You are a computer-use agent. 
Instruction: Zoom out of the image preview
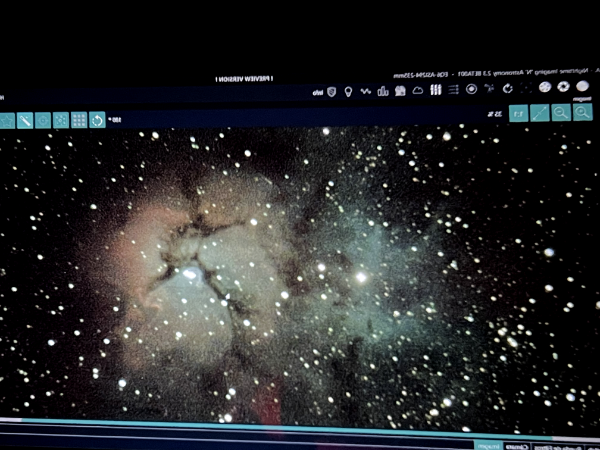(x=561, y=113)
